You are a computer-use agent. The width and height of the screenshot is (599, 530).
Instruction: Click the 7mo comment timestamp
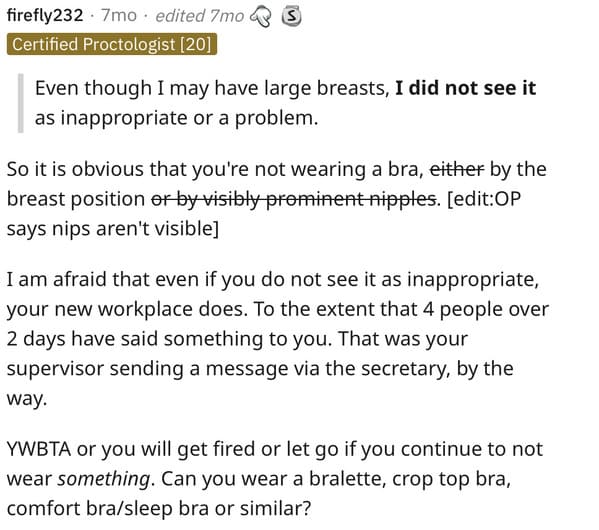click(x=119, y=16)
